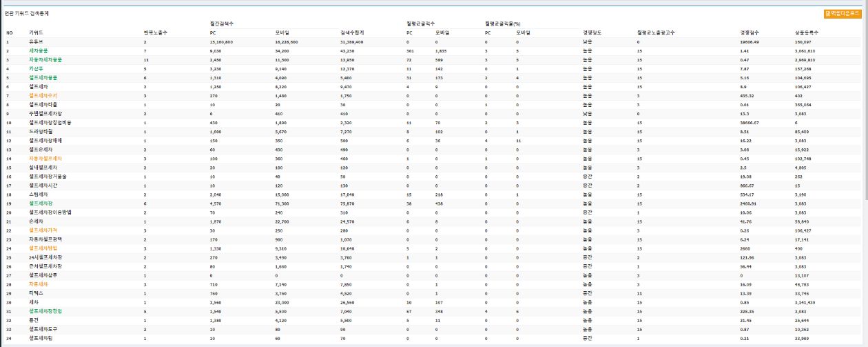
Task: Open the orange keyword 셀프세차방법
Action: pyautogui.click(x=43, y=248)
